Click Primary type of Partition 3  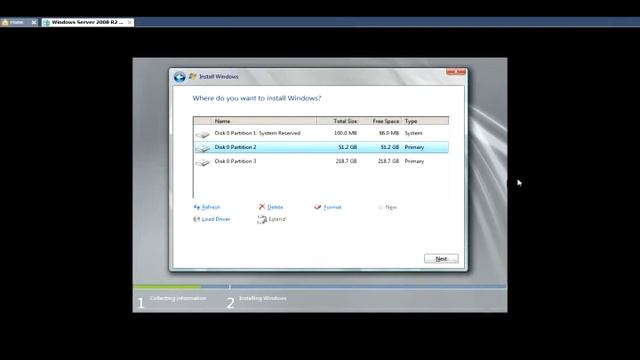414,161
